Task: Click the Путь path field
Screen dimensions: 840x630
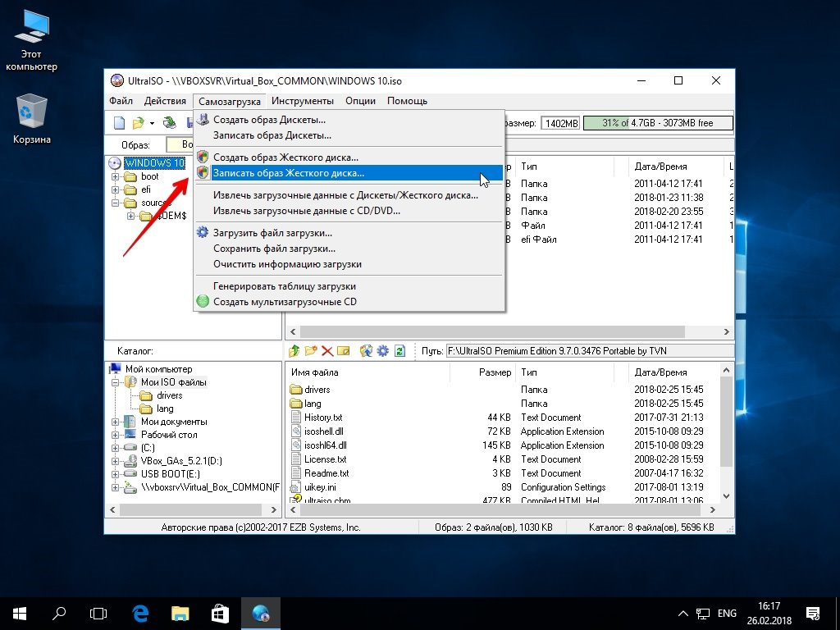Action: pos(589,351)
